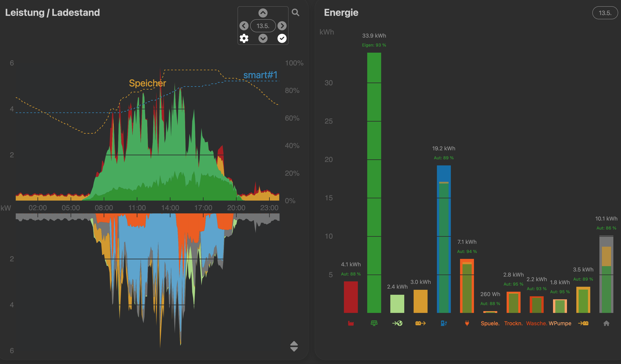
Task: Toggle the white checkmark confirm button
Action: tap(282, 38)
